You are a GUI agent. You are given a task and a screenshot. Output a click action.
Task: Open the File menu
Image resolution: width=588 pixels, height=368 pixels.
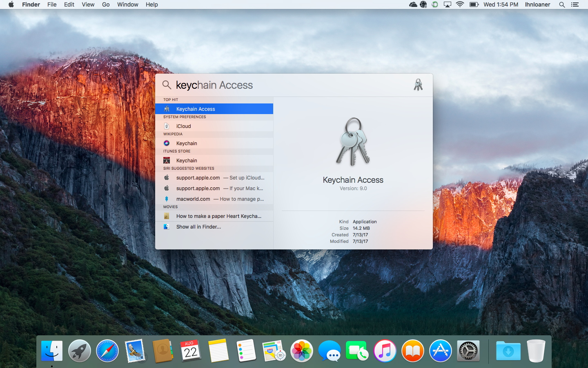pos(52,4)
